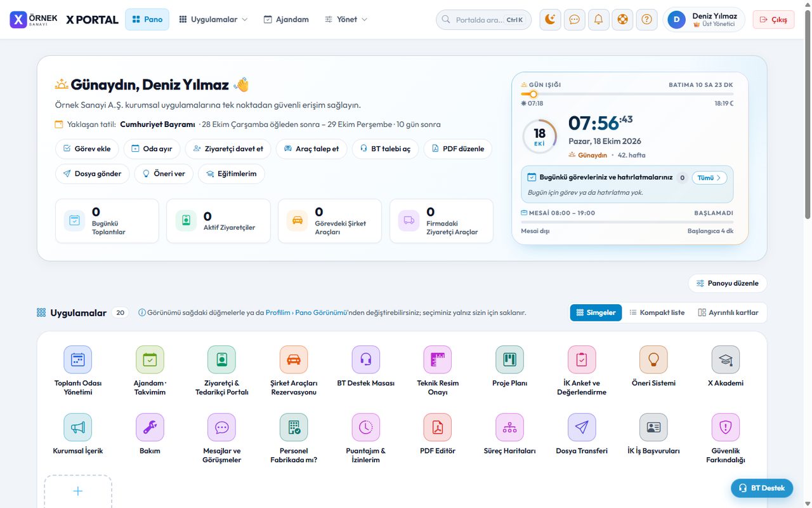Open the chat messages icon in header
Screen dimensions: 812x508
pyautogui.click(x=574, y=19)
